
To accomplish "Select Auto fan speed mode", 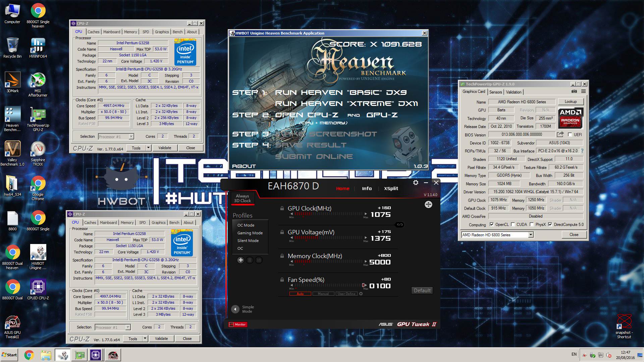I will tap(300, 294).
